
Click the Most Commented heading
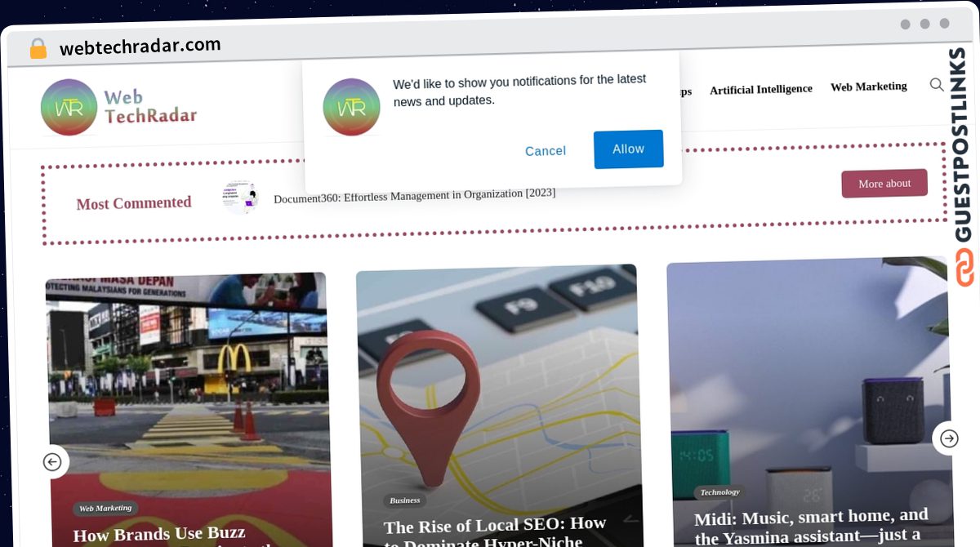point(134,203)
